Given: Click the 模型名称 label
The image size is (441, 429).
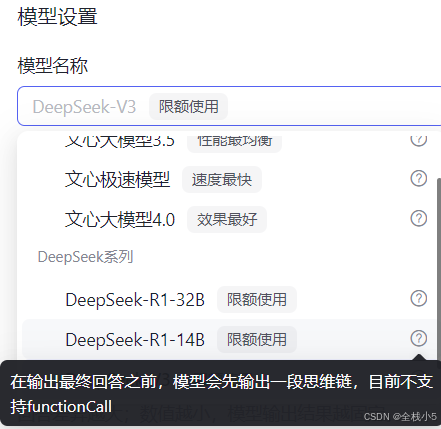Looking at the screenshot, I should click(53, 65).
